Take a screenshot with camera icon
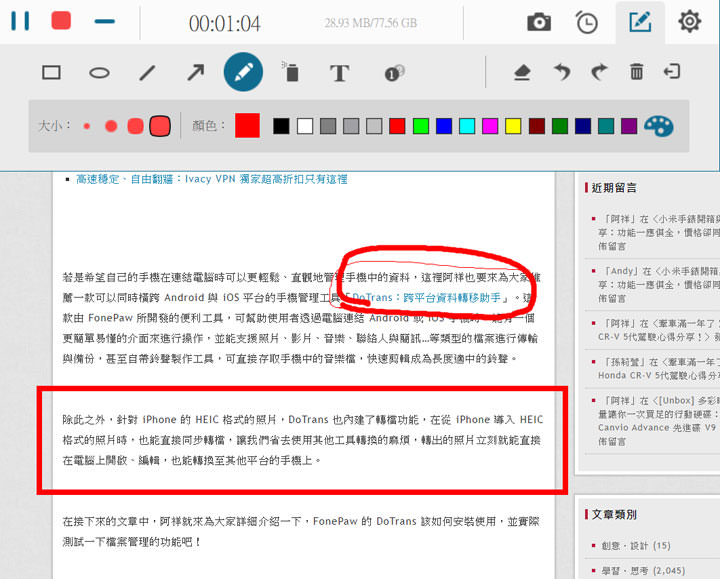 [539, 22]
